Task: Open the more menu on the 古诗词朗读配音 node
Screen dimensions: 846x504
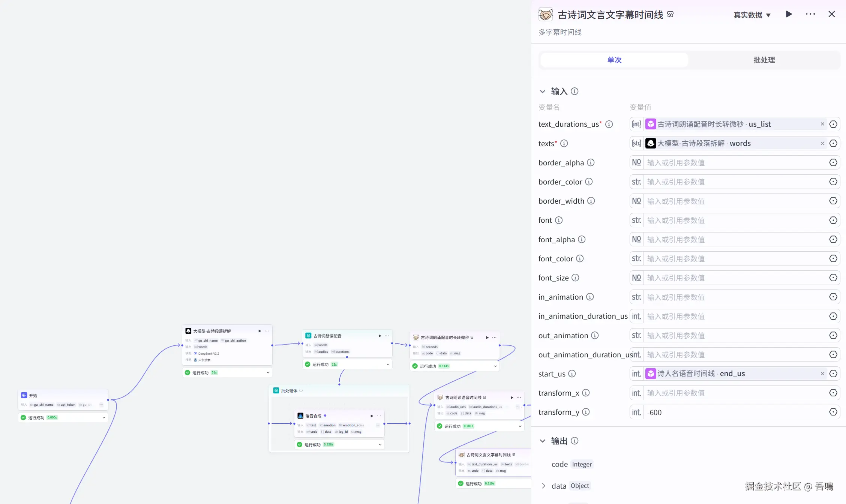Action: (x=387, y=336)
